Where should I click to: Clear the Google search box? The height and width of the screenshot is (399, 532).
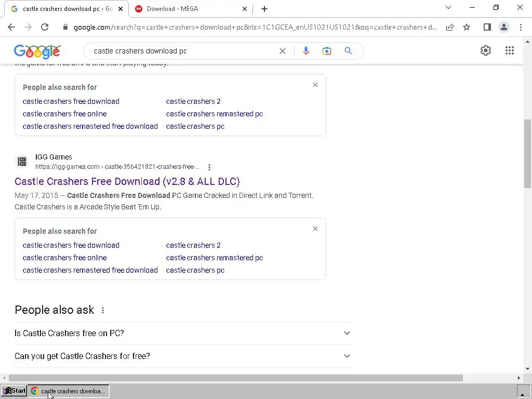pyautogui.click(x=282, y=51)
